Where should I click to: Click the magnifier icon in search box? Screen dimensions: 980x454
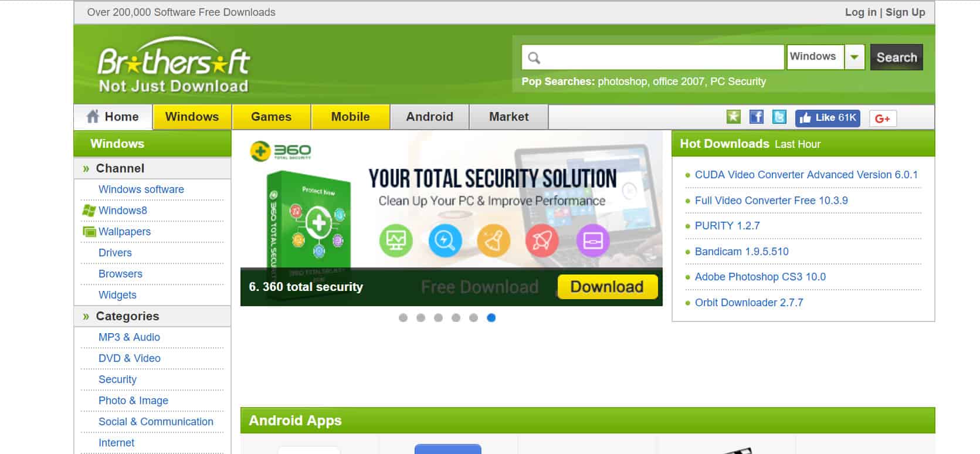[x=534, y=57]
